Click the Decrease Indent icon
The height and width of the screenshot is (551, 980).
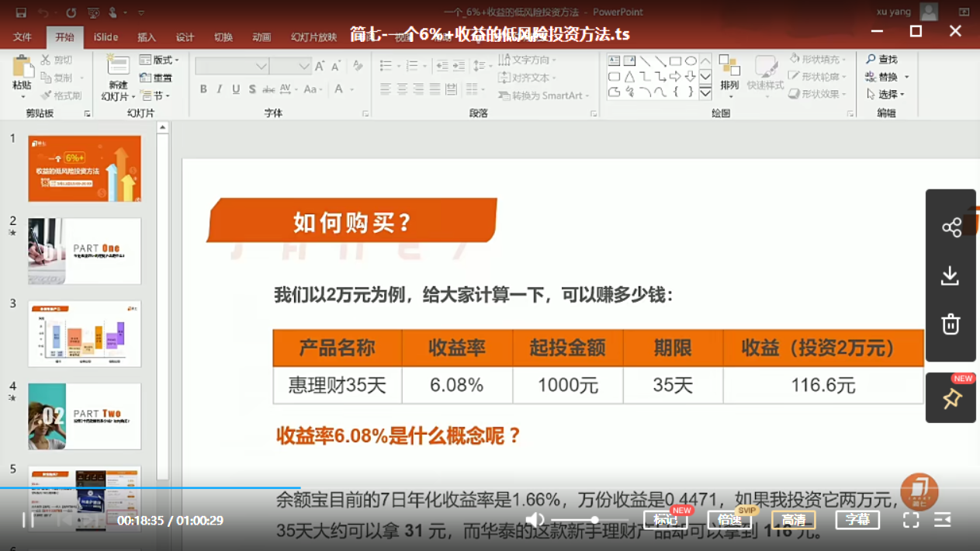pos(442,66)
